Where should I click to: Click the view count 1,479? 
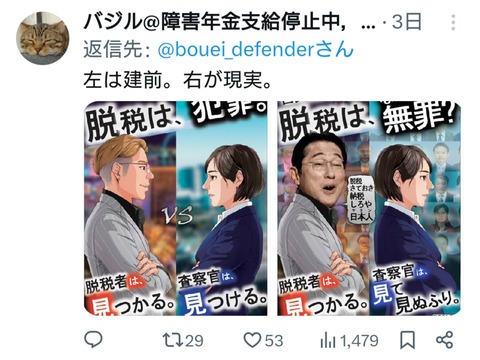pyautogui.click(x=359, y=341)
